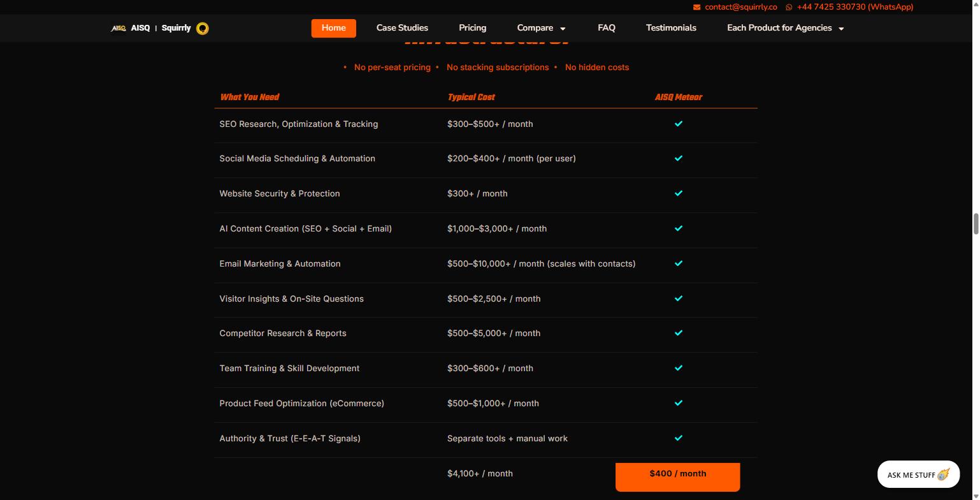This screenshot has width=980, height=500.
Task: Select 'AI Content Creation (SEO + Social + Email)' text
Action: [x=306, y=228]
